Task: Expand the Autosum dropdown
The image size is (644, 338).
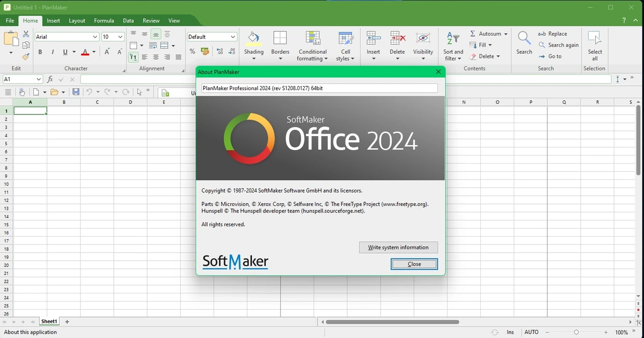Action: 506,34
